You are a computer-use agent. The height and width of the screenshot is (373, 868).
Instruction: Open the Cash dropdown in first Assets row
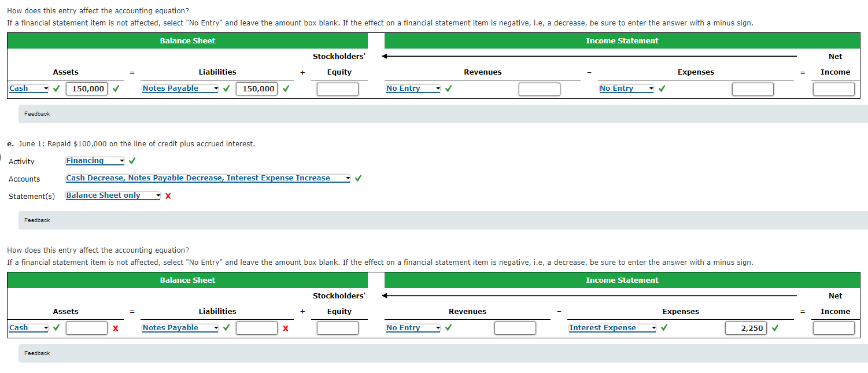(28, 88)
